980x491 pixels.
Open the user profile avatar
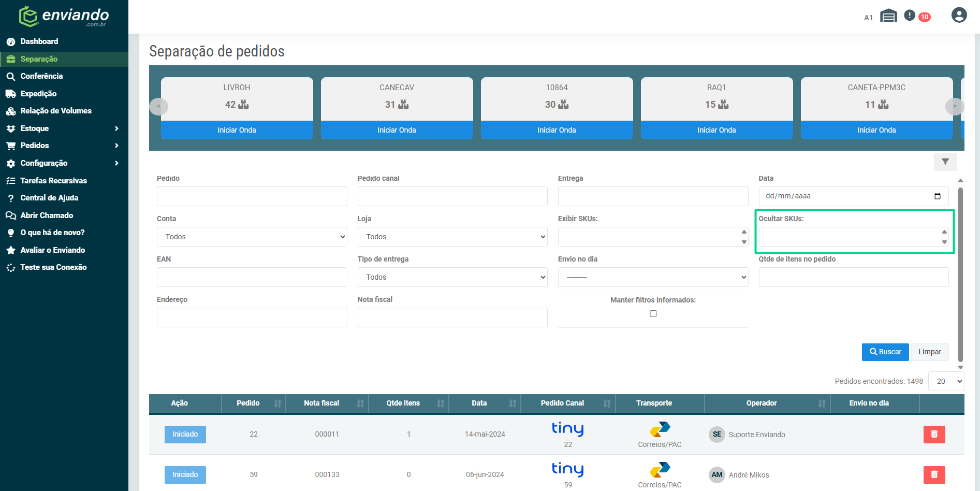point(959,15)
